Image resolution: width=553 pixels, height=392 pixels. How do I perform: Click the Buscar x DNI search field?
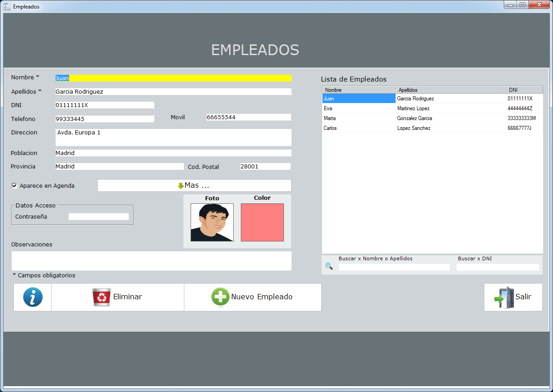tap(497, 267)
